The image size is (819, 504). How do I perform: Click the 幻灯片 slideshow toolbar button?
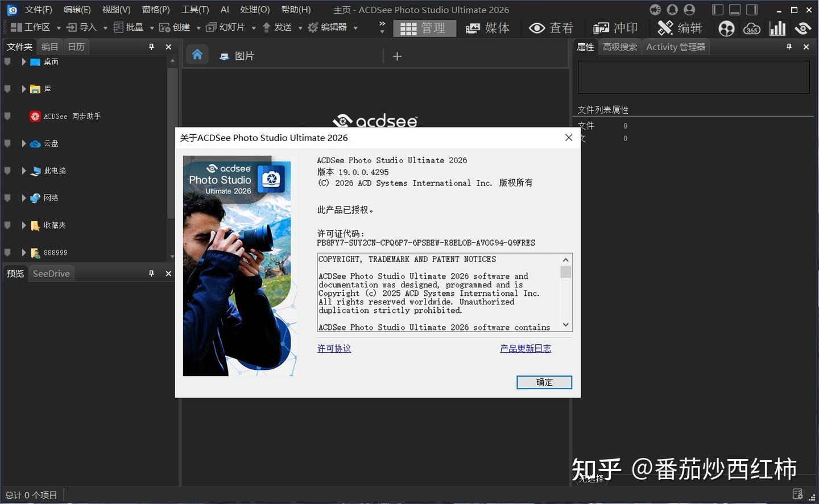coord(226,27)
